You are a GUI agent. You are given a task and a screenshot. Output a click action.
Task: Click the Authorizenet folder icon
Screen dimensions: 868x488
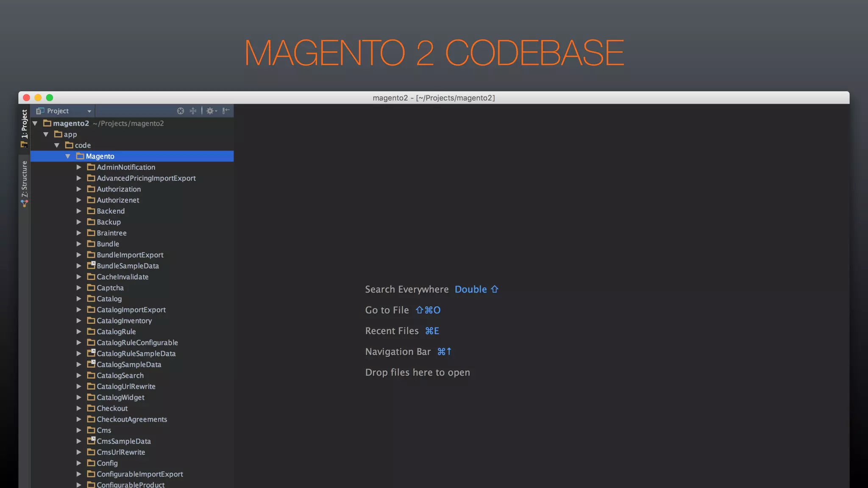coord(91,200)
